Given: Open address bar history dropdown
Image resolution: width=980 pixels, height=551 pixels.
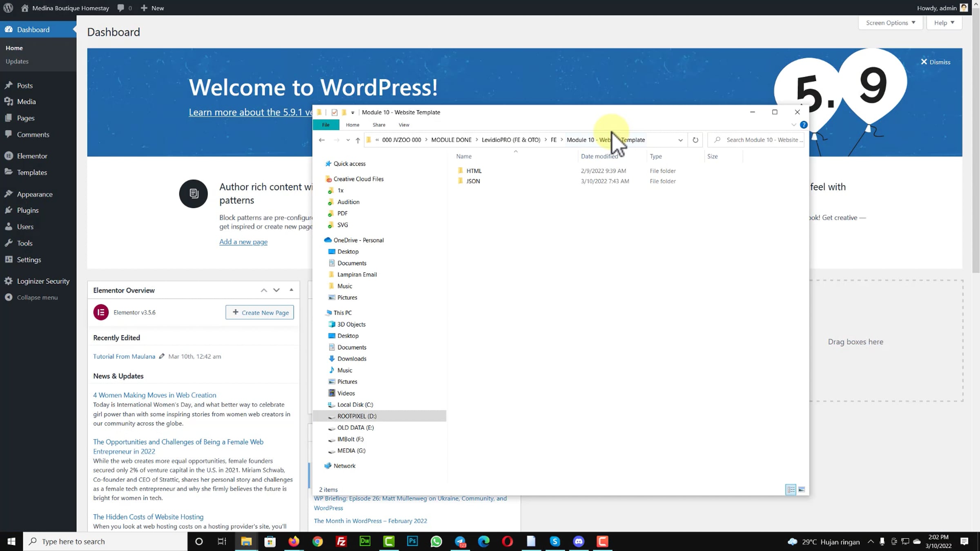Looking at the screenshot, I should [x=680, y=140].
